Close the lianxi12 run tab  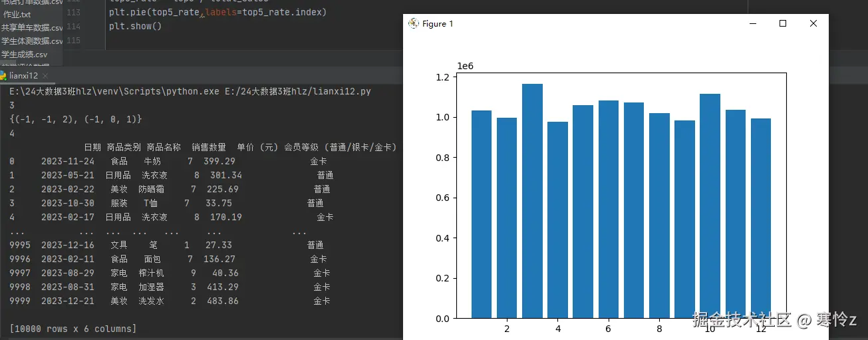click(x=45, y=77)
